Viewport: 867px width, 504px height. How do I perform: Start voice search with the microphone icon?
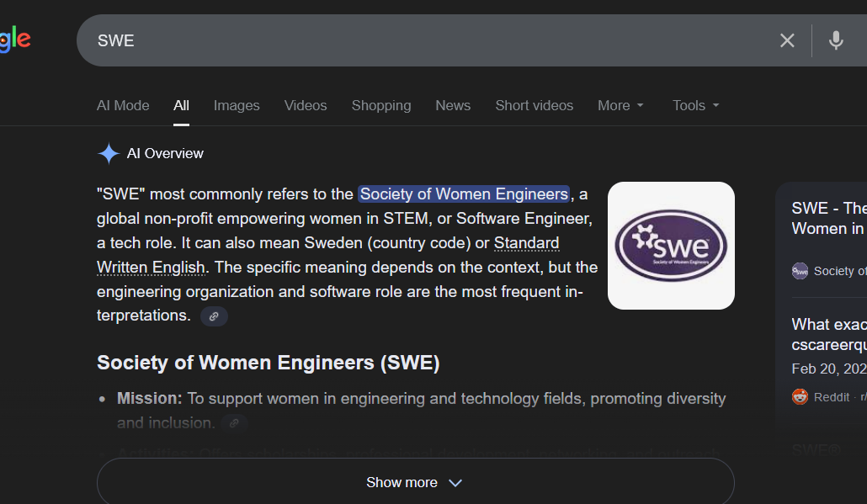[836, 40]
